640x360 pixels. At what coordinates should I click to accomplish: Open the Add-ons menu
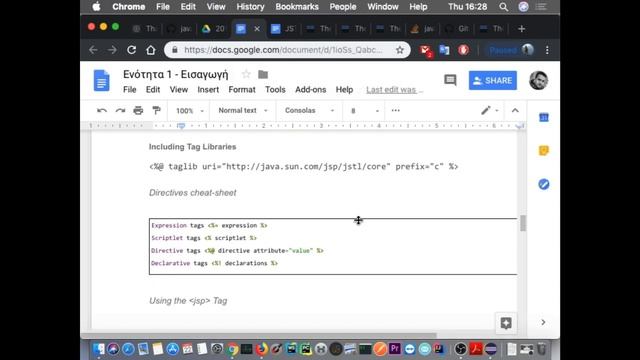(311, 90)
